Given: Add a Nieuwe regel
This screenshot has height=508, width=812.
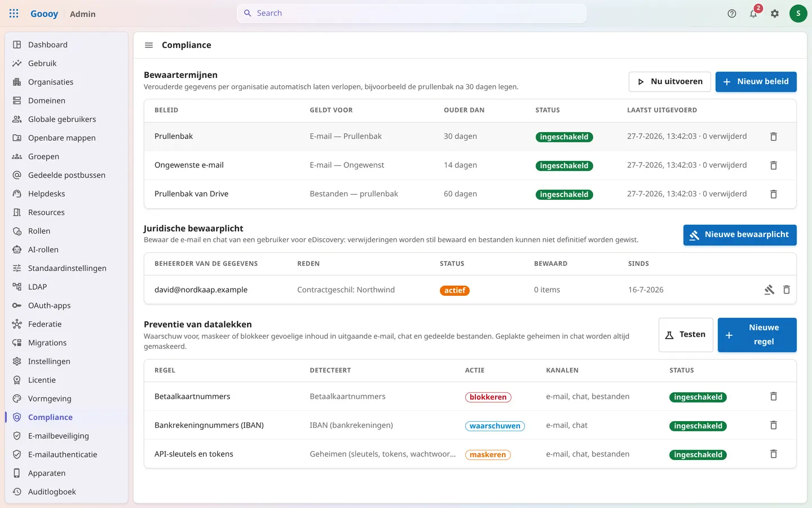Looking at the screenshot, I should pos(757,335).
